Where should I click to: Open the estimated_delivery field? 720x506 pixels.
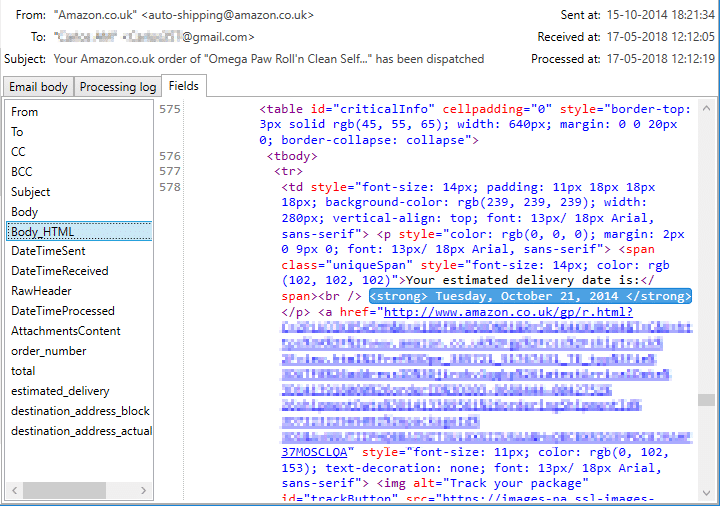(79, 391)
